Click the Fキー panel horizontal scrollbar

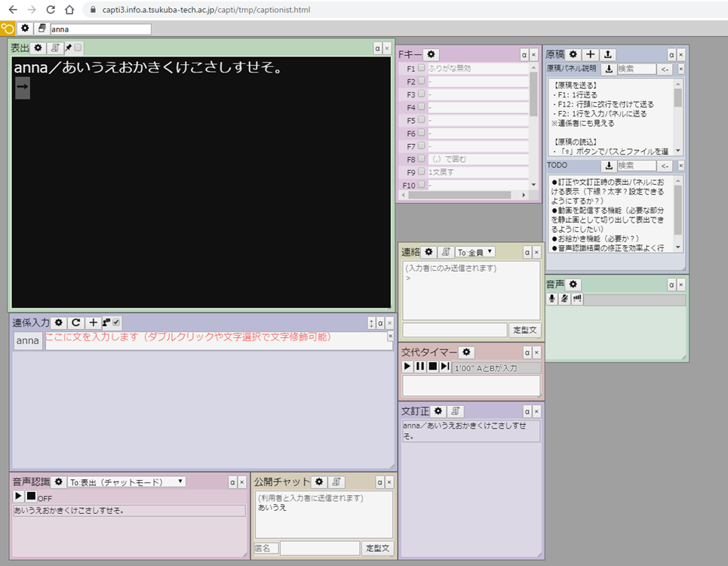click(x=463, y=195)
